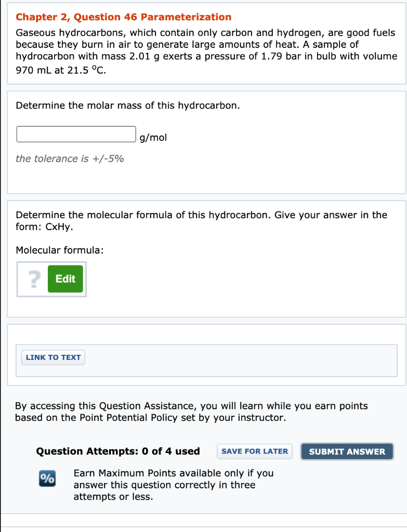
Task: Click the green Edit button for molecular formula
Action: [x=65, y=279]
